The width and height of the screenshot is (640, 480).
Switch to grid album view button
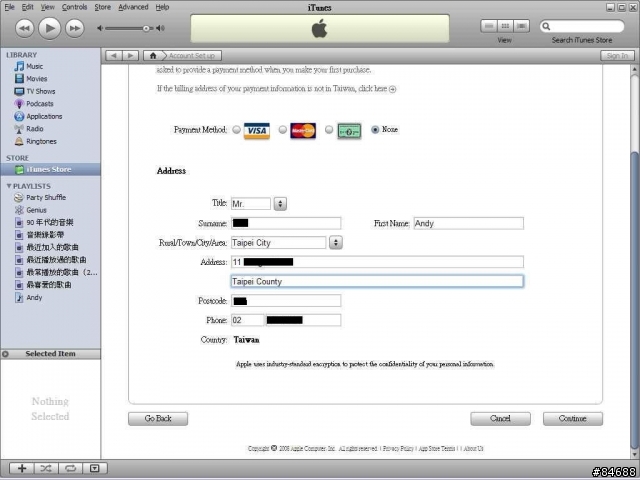(x=505, y=26)
